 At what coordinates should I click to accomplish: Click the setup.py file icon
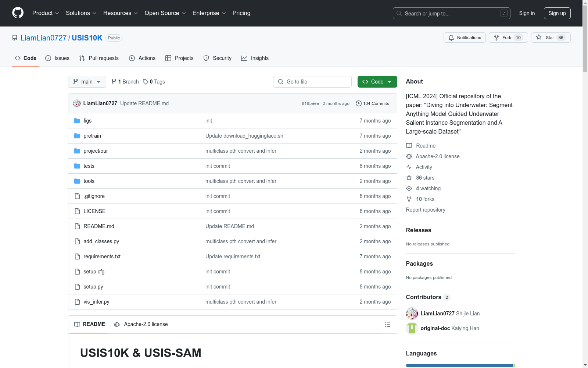tap(77, 287)
